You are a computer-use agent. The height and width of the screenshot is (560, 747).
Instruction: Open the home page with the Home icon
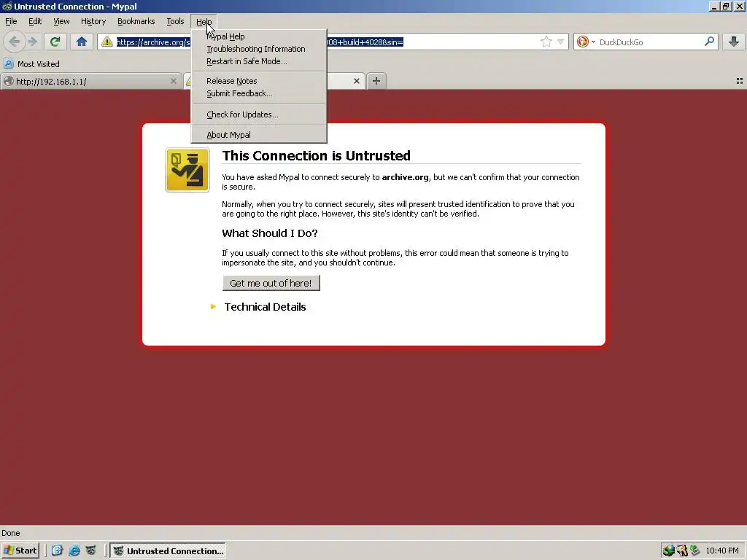coord(82,42)
